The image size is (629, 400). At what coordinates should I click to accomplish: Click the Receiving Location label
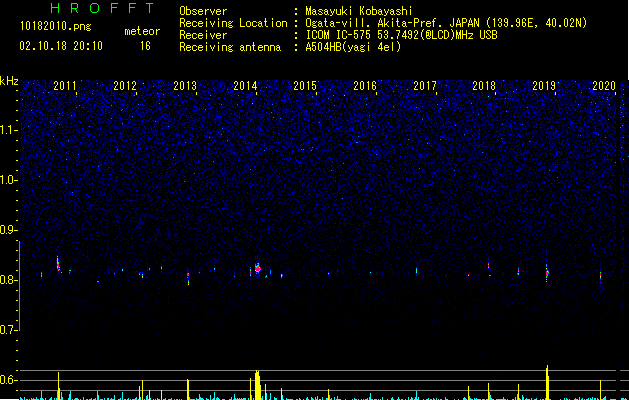[x=233, y=23]
